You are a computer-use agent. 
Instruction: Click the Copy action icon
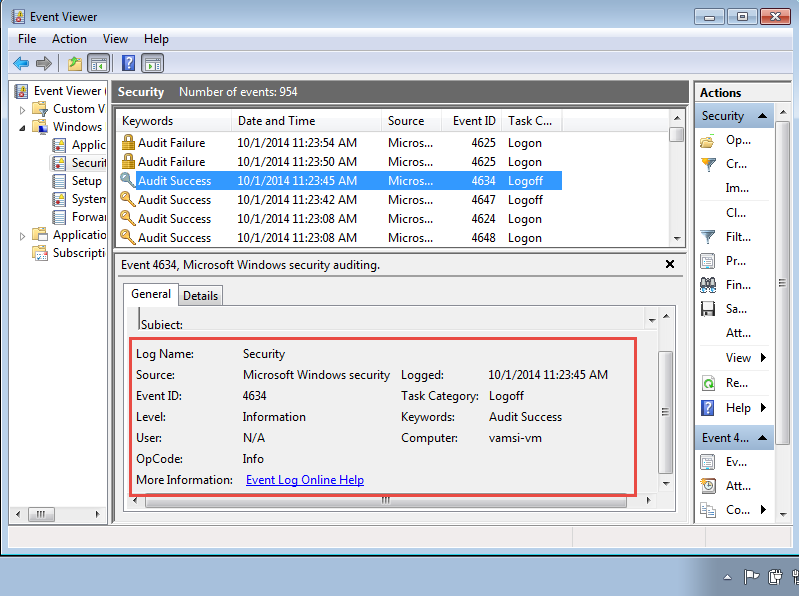tap(708, 510)
